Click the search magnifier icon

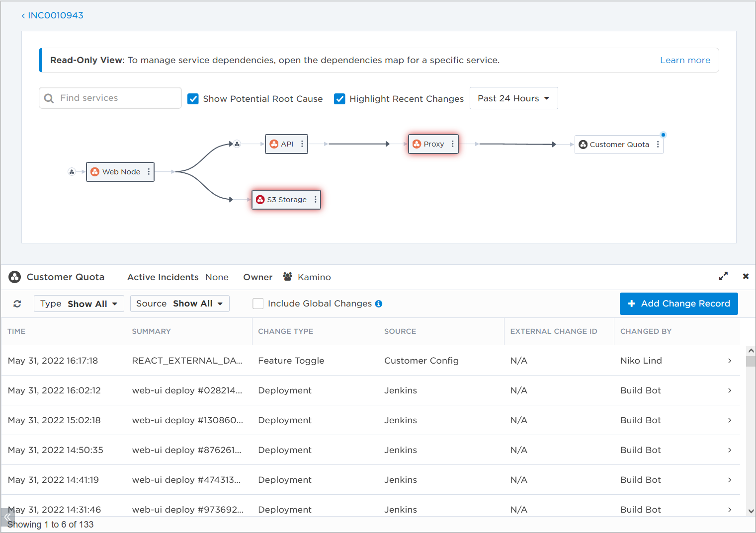tap(49, 98)
